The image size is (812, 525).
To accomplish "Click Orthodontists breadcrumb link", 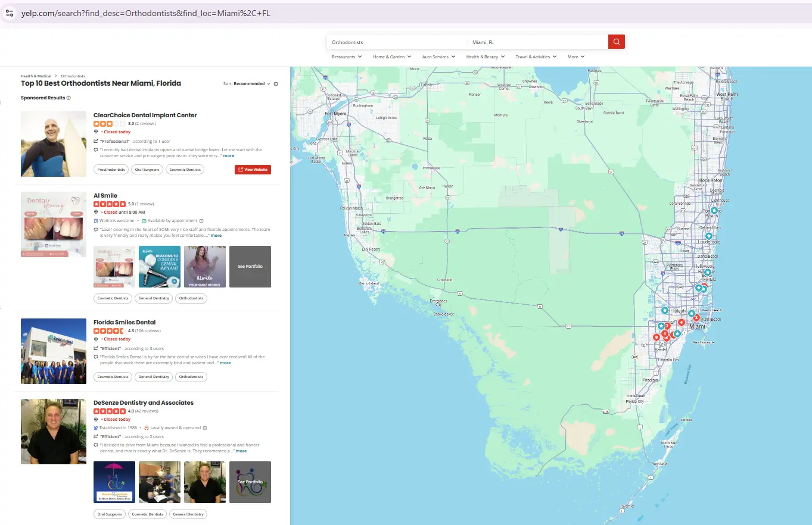I will tap(73, 76).
